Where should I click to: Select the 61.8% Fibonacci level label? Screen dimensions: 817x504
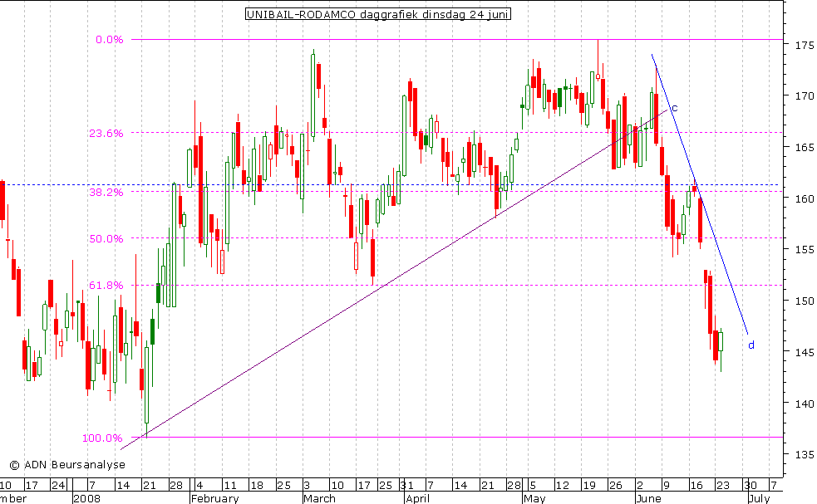tap(106, 286)
